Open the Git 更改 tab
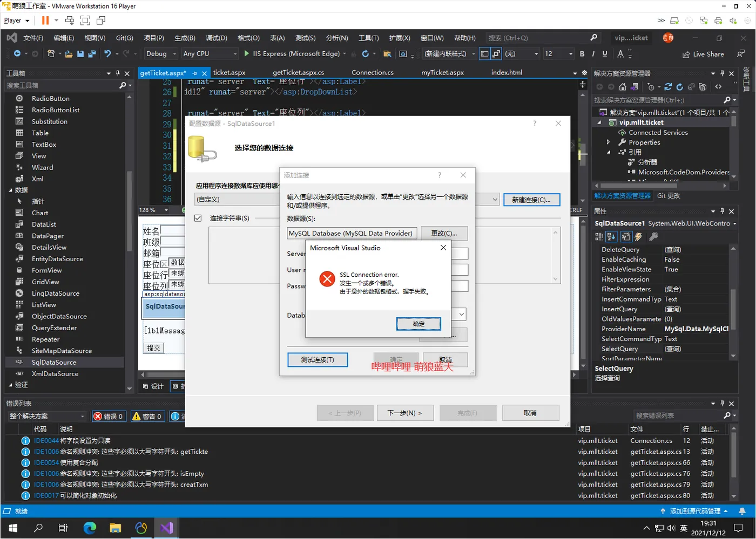Image resolution: width=756 pixels, height=539 pixels. pos(669,196)
